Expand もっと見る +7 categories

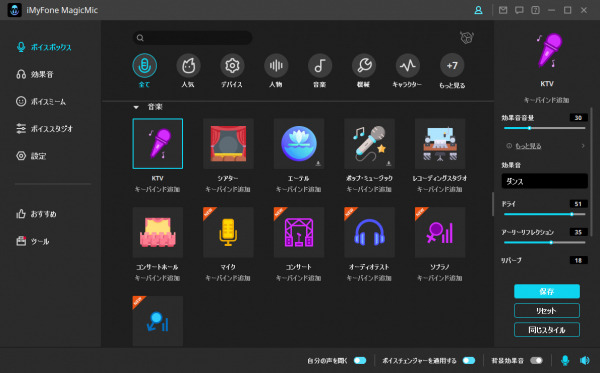(452, 66)
